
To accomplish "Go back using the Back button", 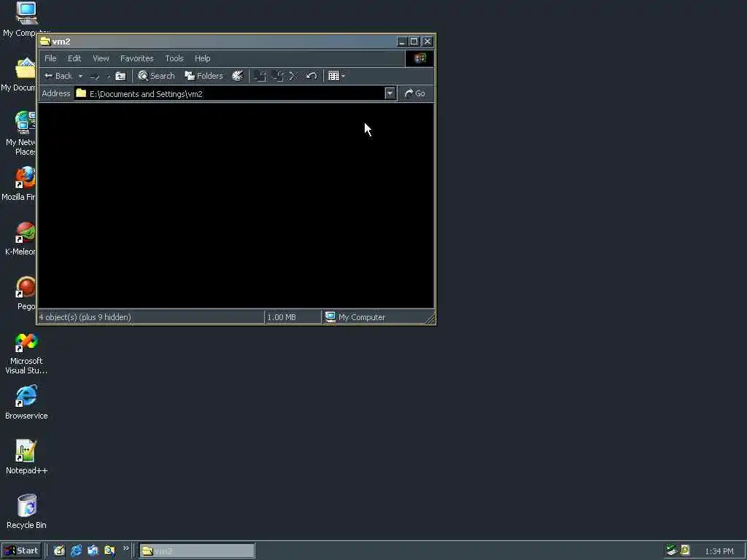I will click(x=58, y=76).
